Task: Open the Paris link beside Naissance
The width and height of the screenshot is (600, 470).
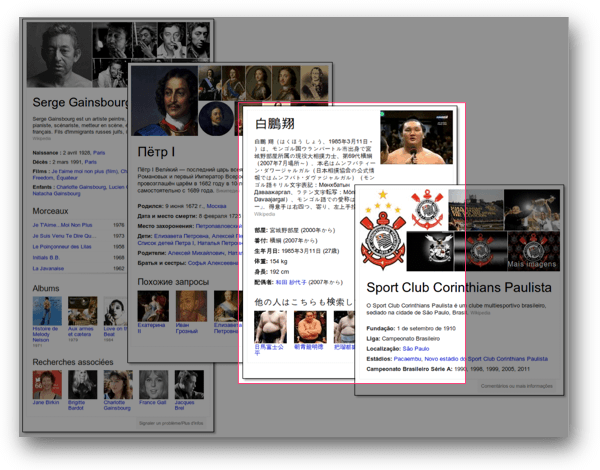Action: pos(99,153)
